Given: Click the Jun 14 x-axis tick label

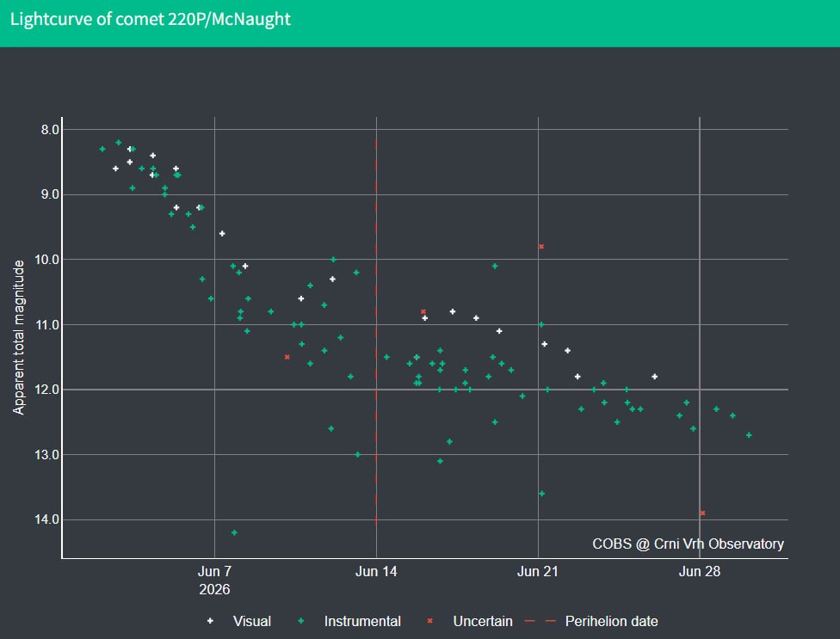Looking at the screenshot, I should pos(376,572).
